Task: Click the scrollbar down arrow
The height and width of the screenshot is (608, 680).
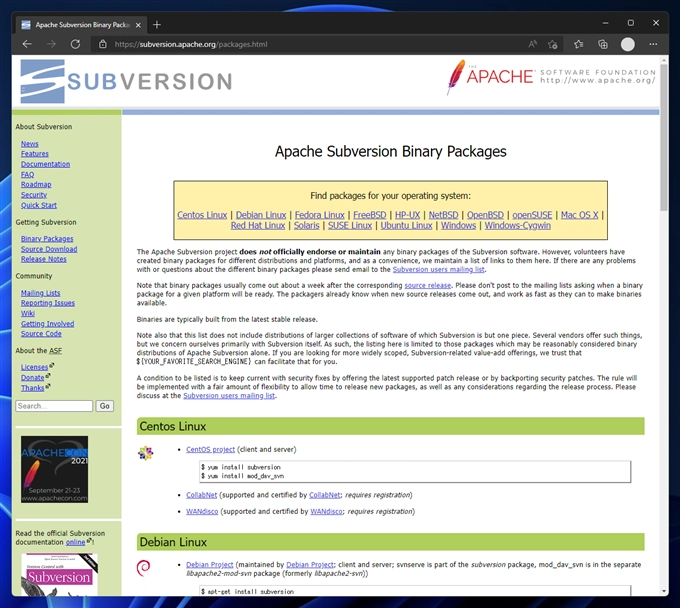Action: coord(664,592)
